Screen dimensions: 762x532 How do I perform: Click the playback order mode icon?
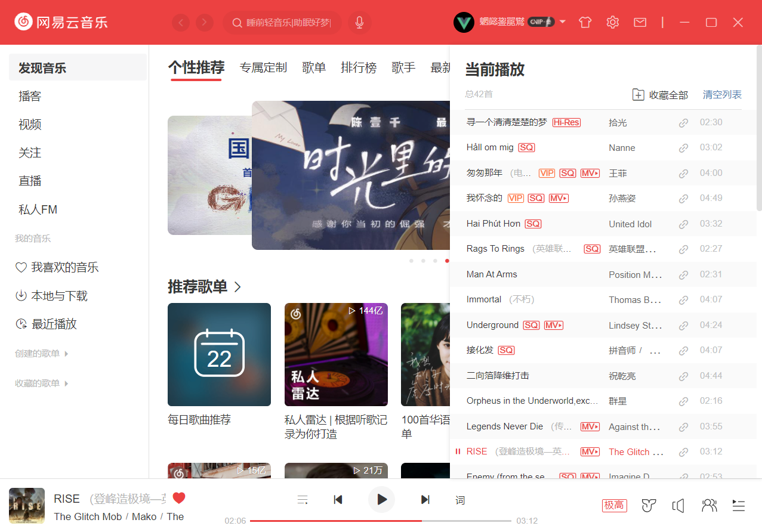coord(303,500)
